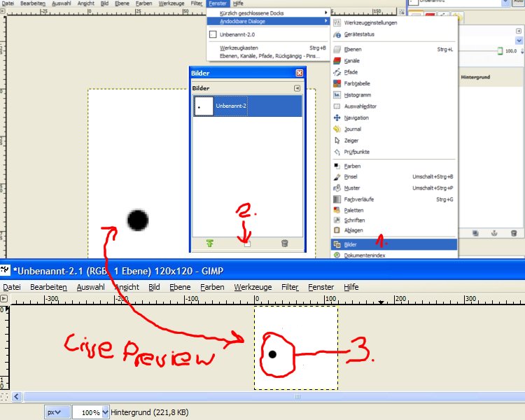This screenshot has width=525, height=420.
Task: Close the Bilder dialog window
Action: [300, 73]
